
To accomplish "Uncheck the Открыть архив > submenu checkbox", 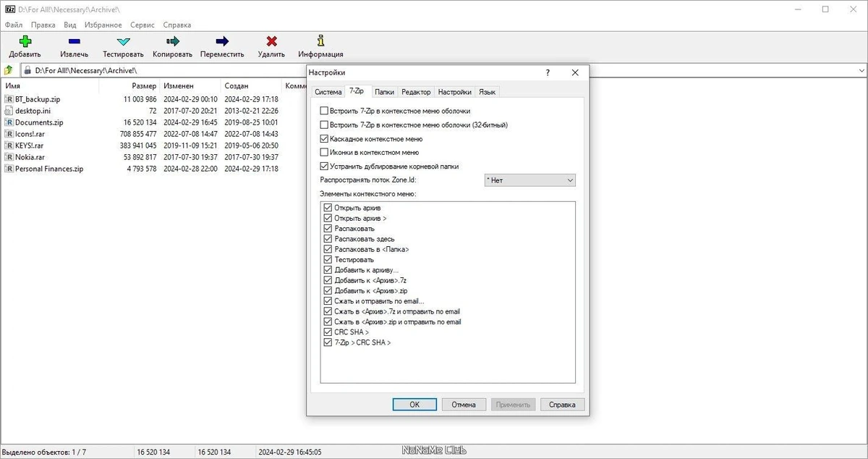I will pyautogui.click(x=328, y=218).
